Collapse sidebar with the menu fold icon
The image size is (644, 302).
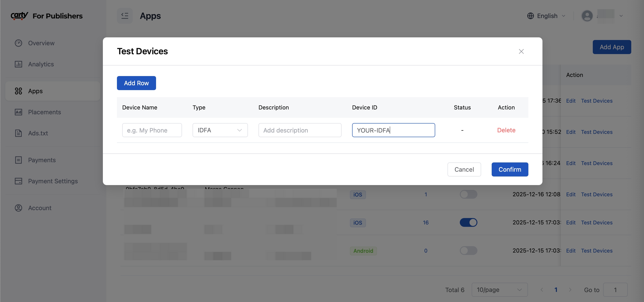pos(124,16)
